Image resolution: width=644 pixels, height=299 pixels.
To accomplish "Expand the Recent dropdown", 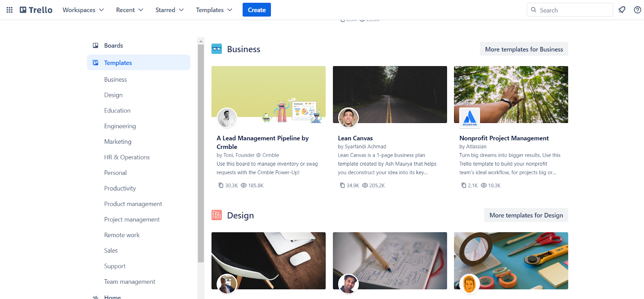I will (x=130, y=10).
